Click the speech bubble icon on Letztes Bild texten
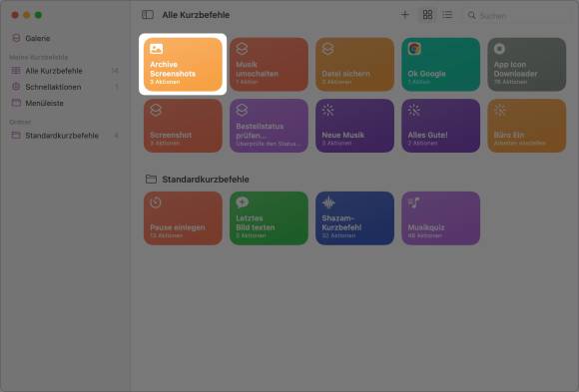 click(x=243, y=202)
